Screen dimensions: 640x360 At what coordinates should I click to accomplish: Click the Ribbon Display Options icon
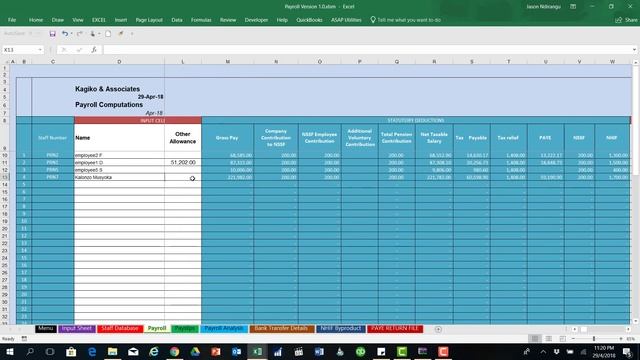(x=573, y=7)
